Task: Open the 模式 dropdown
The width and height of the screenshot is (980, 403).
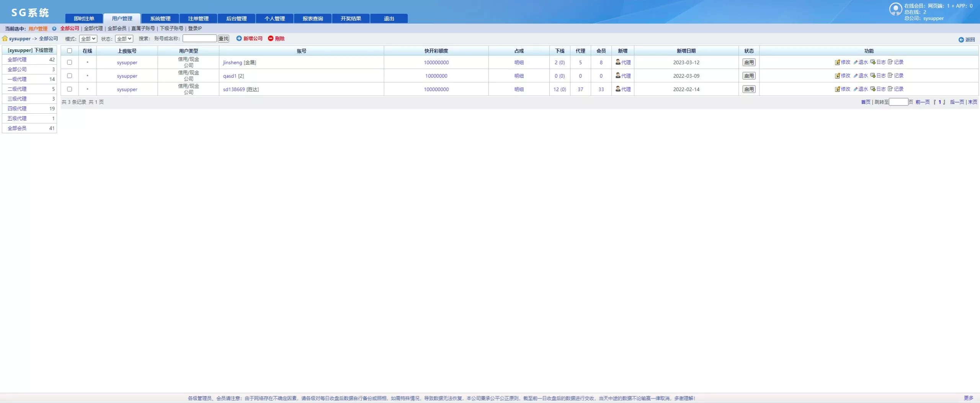Action: (x=88, y=39)
